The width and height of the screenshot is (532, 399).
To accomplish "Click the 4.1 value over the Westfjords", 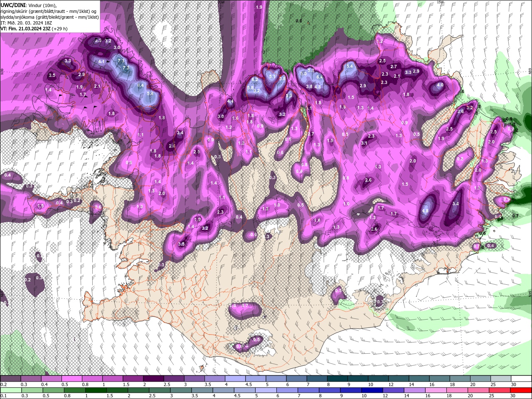I will [101, 62].
